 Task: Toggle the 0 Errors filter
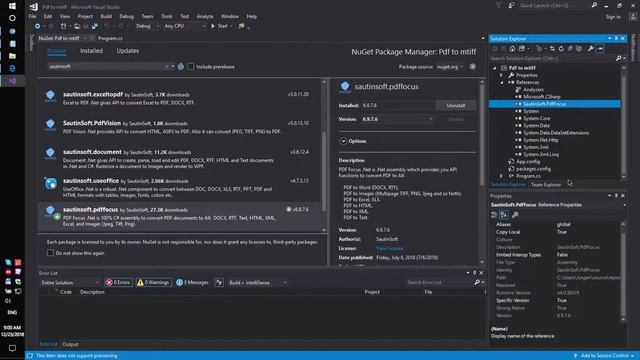click(118, 282)
